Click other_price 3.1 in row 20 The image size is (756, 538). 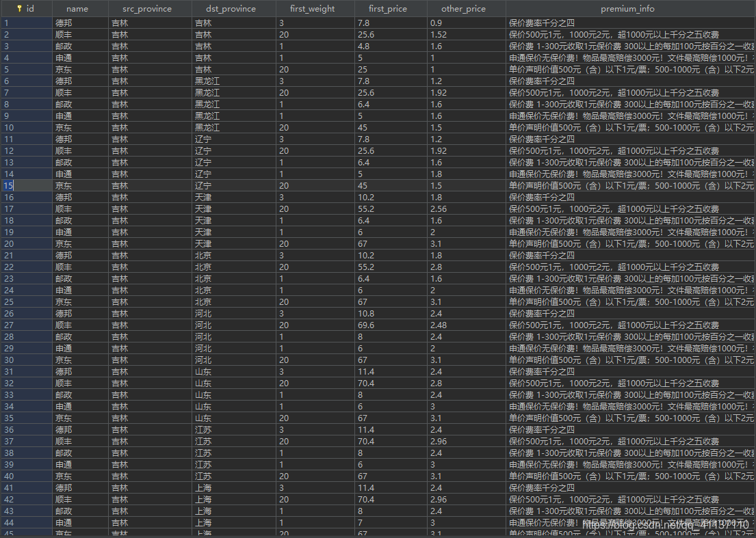pos(466,244)
